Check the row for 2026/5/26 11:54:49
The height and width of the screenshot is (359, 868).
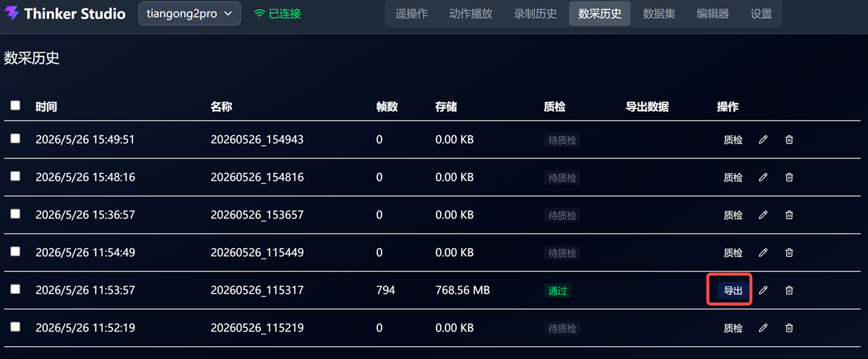point(15,251)
